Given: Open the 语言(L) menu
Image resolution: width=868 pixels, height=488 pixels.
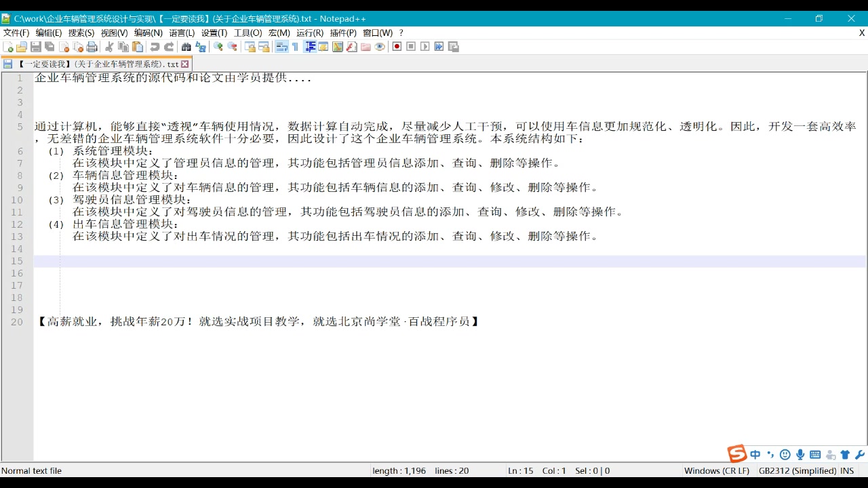Looking at the screenshot, I should pos(182,33).
